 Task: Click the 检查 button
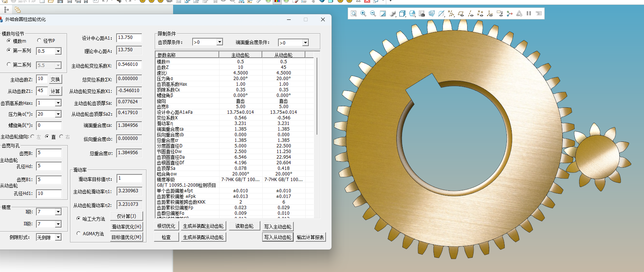(x=166, y=237)
